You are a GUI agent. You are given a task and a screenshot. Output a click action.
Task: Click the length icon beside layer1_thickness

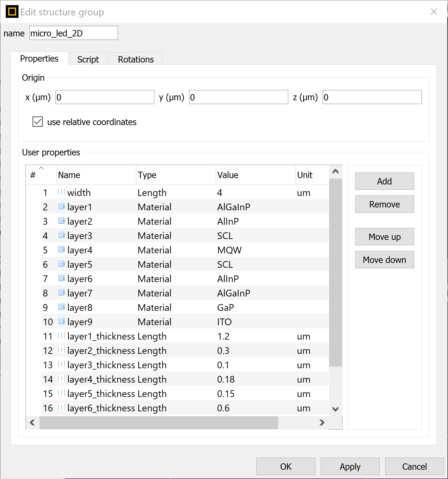coord(62,336)
